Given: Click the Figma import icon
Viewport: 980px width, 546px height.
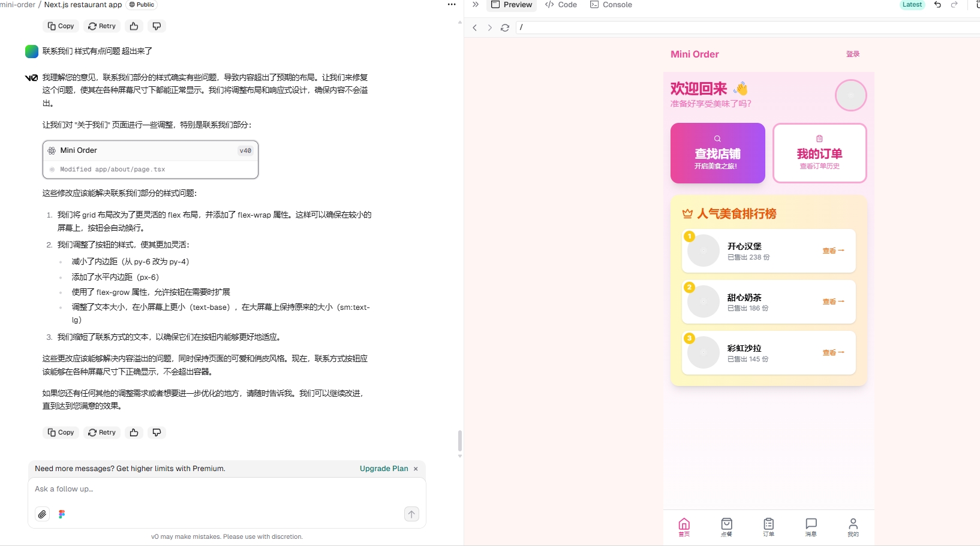Looking at the screenshot, I should (62, 514).
